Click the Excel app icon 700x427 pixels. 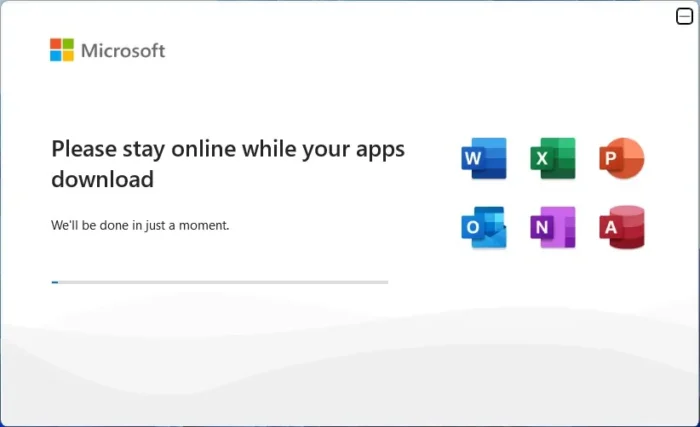552,159
